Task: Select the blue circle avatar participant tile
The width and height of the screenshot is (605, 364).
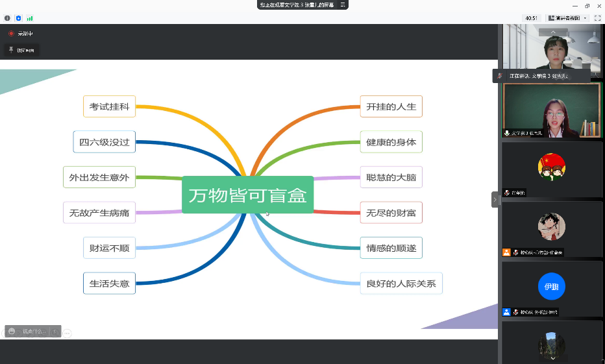Action: pyautogui.click(x=551, y=287)
